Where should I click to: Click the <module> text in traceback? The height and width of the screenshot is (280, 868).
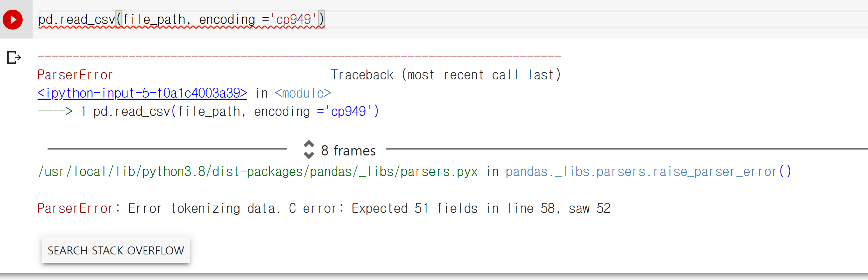click(303, 93)
